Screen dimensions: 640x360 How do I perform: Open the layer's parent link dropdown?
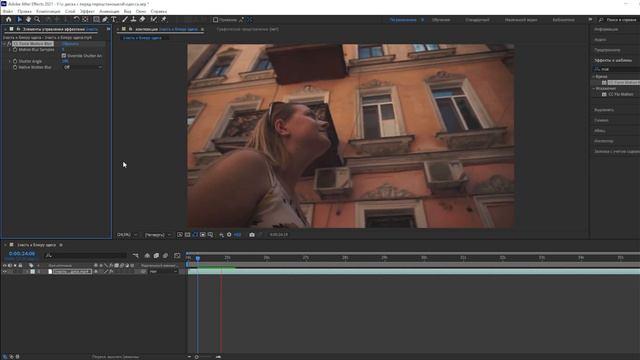(x=163, y=271)
